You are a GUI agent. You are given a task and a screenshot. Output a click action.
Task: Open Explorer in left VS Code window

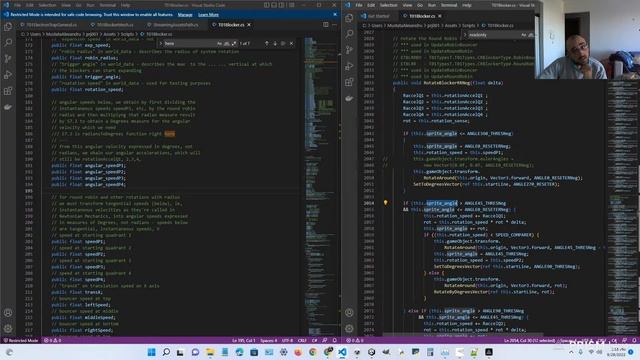8,27
